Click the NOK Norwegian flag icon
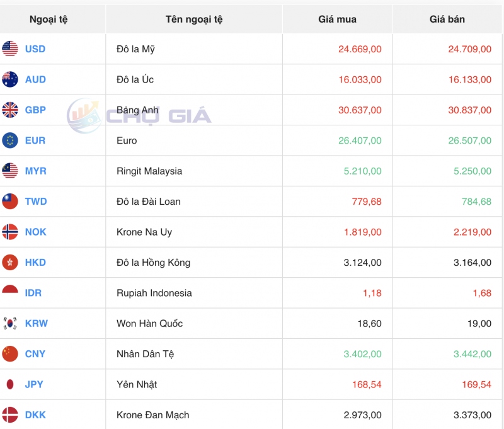 point(10,232)
